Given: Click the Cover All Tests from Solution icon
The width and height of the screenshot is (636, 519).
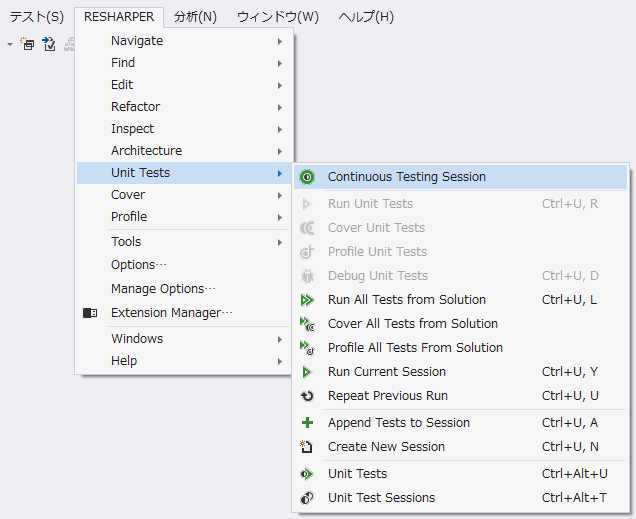Looking at the screenshot, I should (308, 324).
